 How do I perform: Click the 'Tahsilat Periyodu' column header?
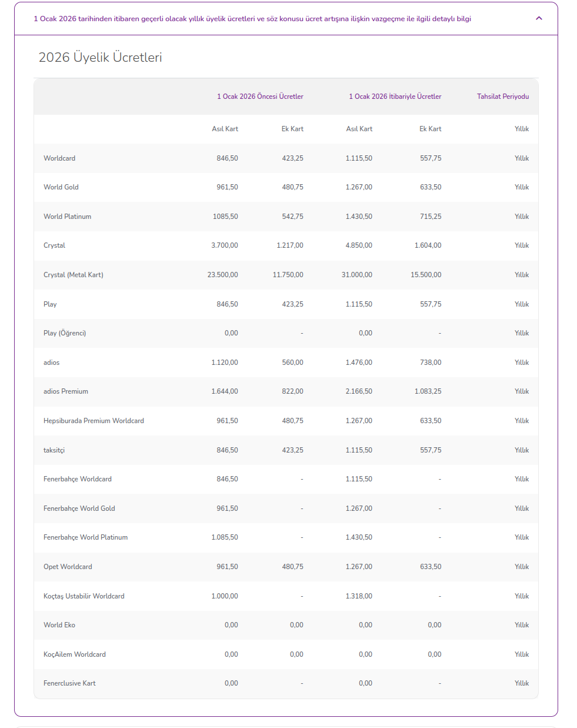pos(503,97)
